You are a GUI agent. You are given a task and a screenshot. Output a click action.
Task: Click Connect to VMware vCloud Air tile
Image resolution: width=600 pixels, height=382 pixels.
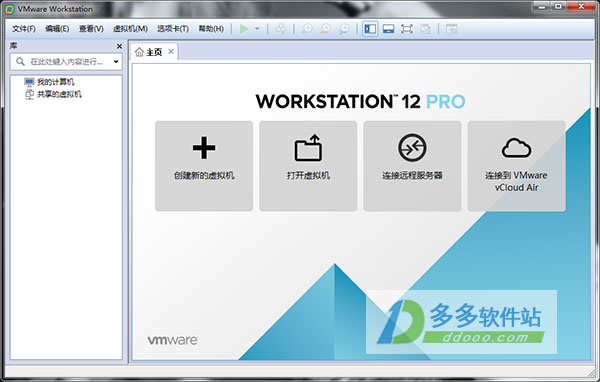pos(516,166)
